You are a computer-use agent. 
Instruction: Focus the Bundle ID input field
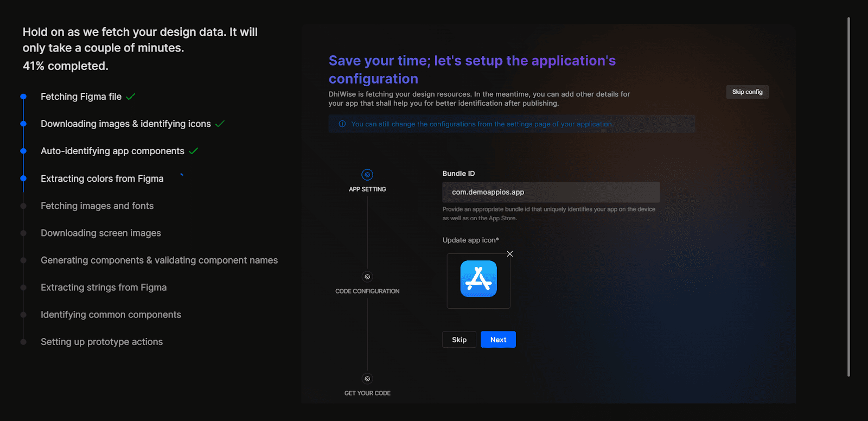point(551,192)
